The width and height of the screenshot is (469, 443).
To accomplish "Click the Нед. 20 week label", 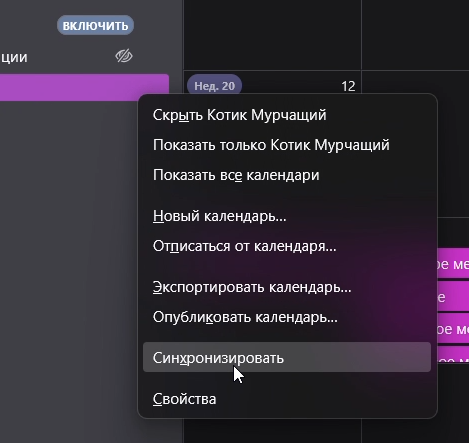I will tap(214, 86).
